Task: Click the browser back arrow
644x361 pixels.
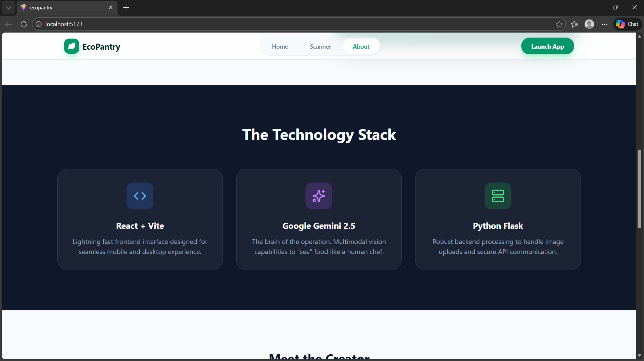Action: (x=9, y=24)
